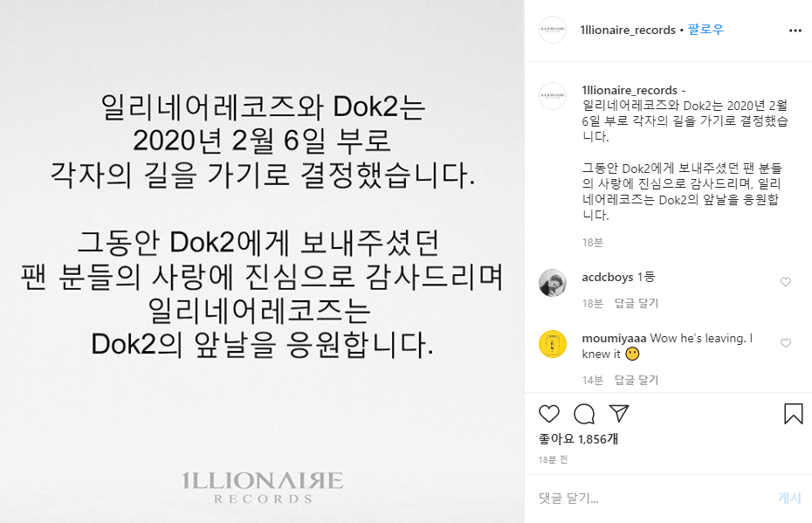Reply to the acdcboys comment (답글 달기)
Screen dimensions: 812x523
click(636, 303)
